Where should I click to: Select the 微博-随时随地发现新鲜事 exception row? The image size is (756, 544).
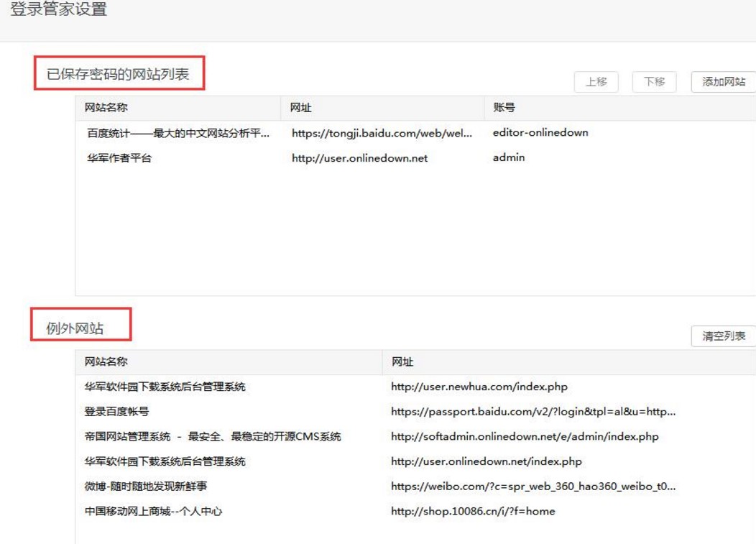[x=415, y=486]
